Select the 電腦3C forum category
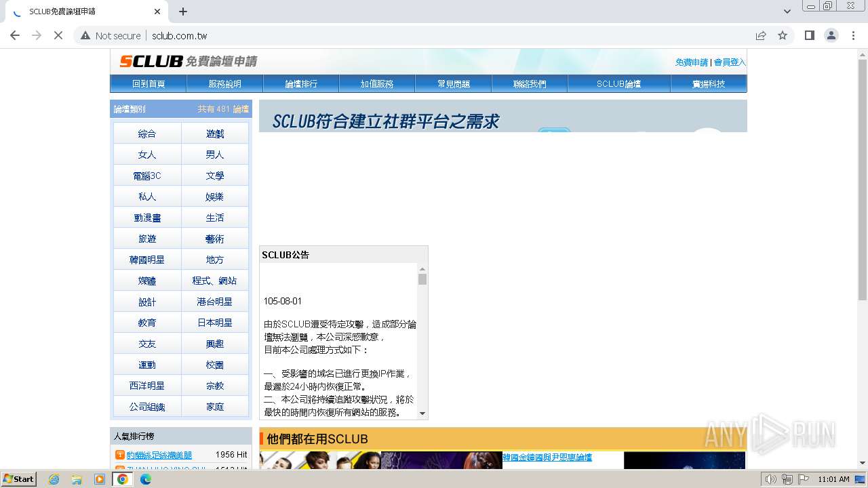This screenshot has width=868, height=488. 147,176
